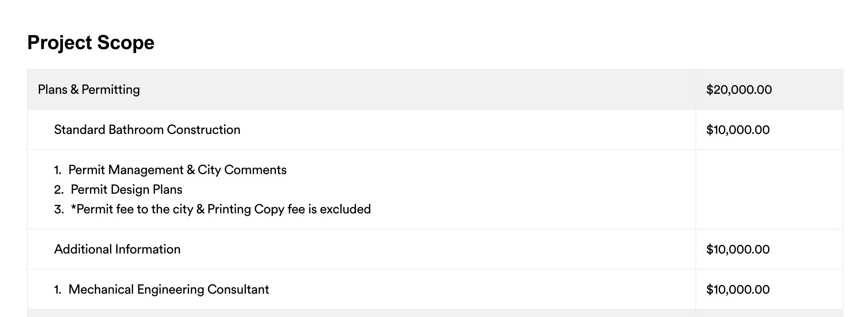Image resolution: width=868 pixels, height=317 pixels.
Task: Select the Standard Bathroom Construction line item
Action: point(147,129)
